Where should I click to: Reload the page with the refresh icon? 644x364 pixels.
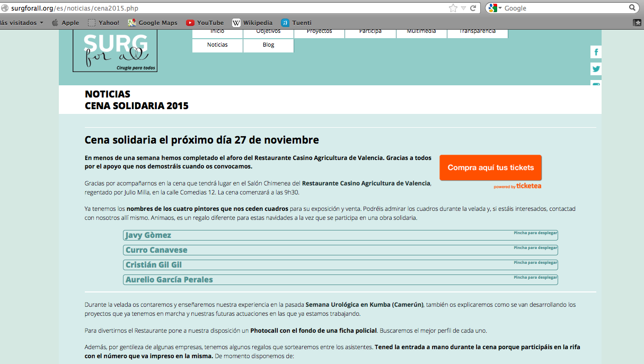coord(473,8)
